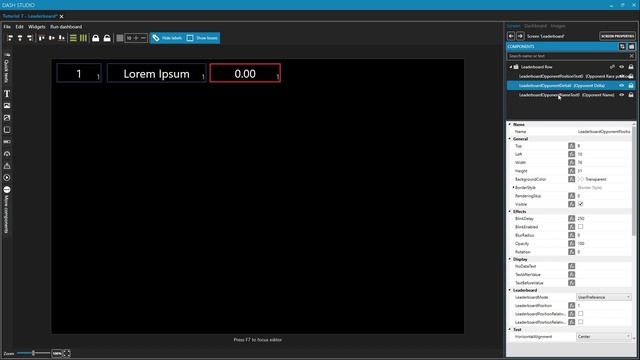Select the Rectangle tool in left sidebar
Viewport: 640px width, 360px height.
7,130
